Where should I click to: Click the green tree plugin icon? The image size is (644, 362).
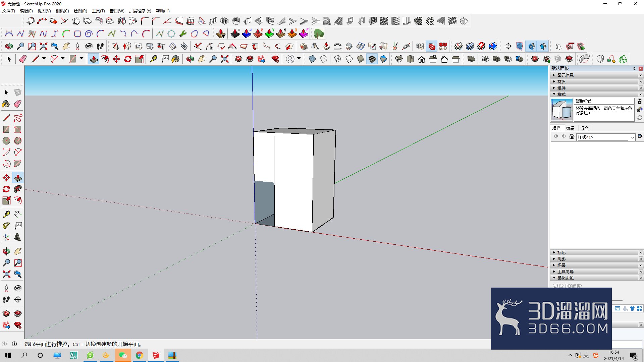[319, 34]
